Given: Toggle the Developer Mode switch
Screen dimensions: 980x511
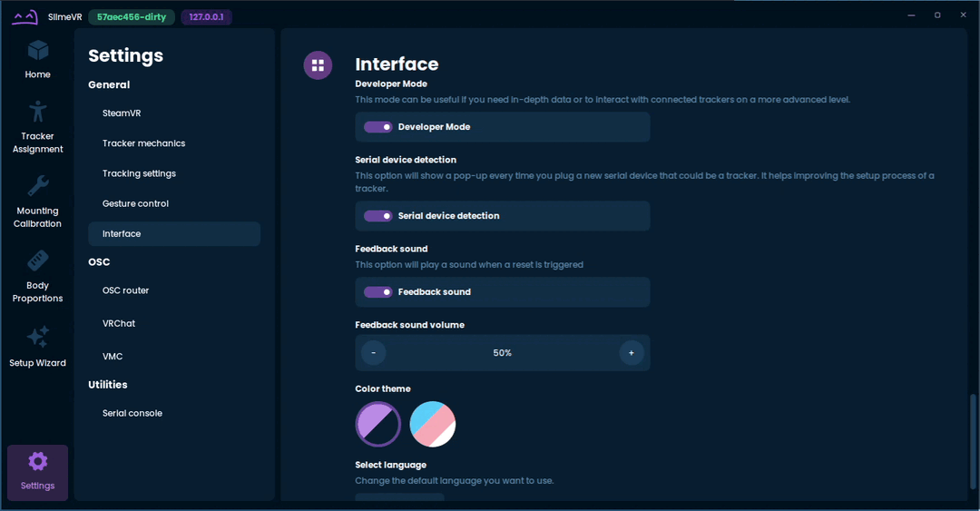Looking at the screenshot, I should [x=378, y=127].
